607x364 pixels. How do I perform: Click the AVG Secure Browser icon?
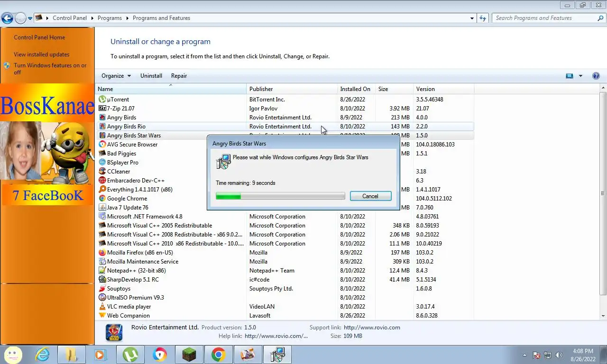(102, 145)
